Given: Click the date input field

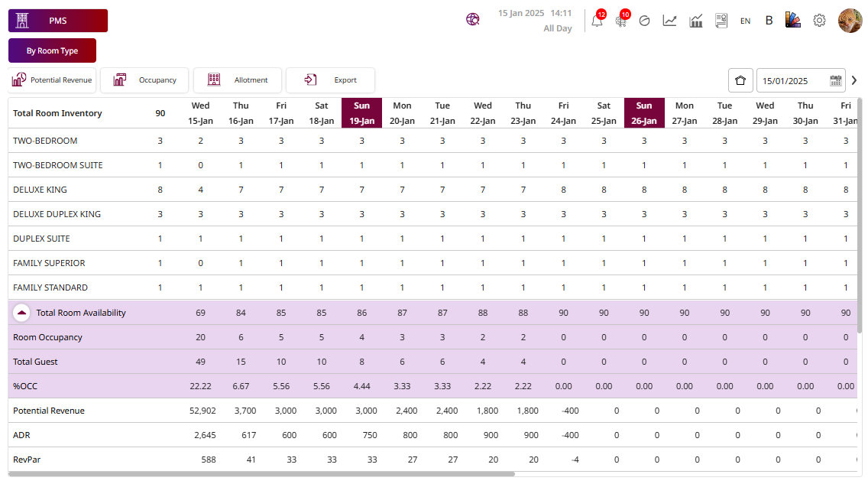Looking at the screenshot, I should pos(792,80).
